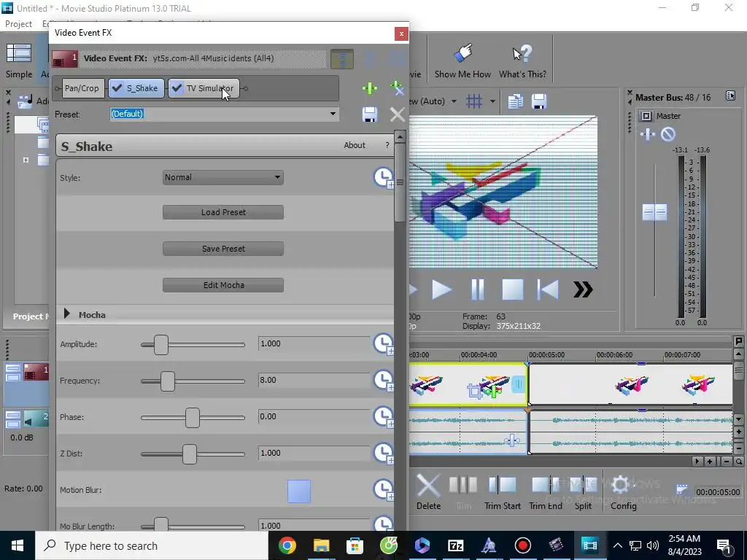Click the Amplitude value field 1.000
The image size is (747, 560).
click(x=314, y=344)
